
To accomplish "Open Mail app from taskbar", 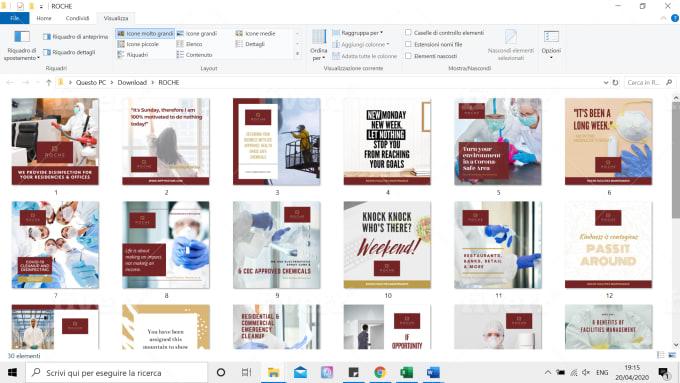I will click(x=300, y=373).
